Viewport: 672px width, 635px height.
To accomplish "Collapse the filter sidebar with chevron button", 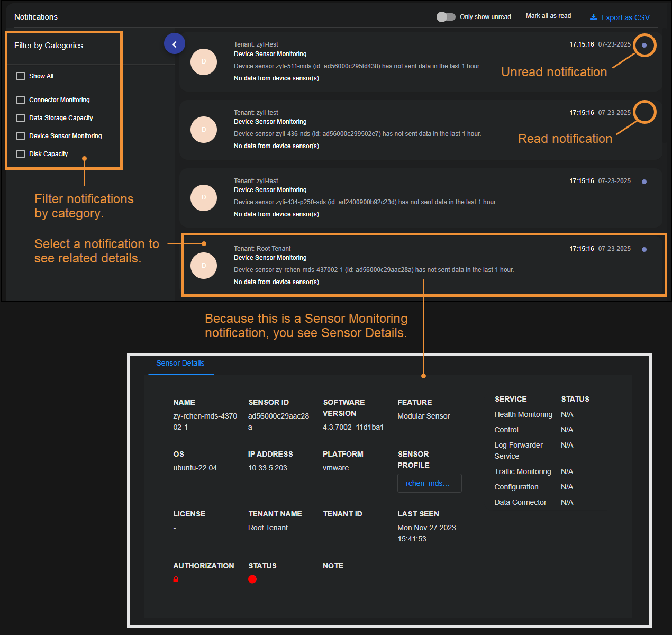I will click(x=175, y=43).
